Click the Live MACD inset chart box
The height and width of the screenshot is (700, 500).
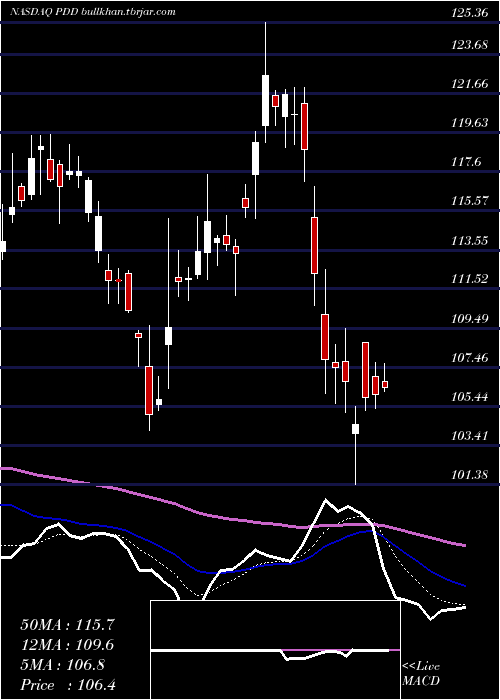[275, 650]
